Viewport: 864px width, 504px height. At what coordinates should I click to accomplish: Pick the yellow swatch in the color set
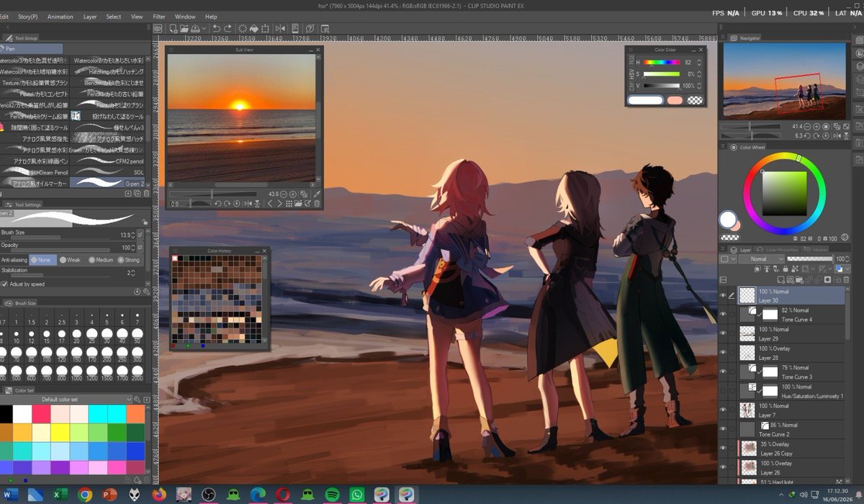[59, 432]
